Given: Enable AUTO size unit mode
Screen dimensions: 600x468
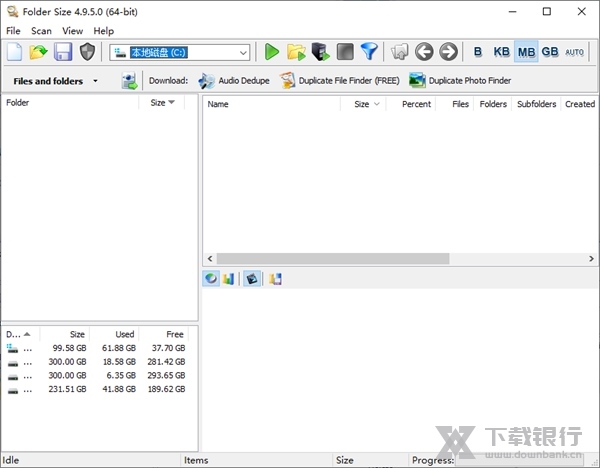Looking at the screenshot, I should click(x=575, y=52).
